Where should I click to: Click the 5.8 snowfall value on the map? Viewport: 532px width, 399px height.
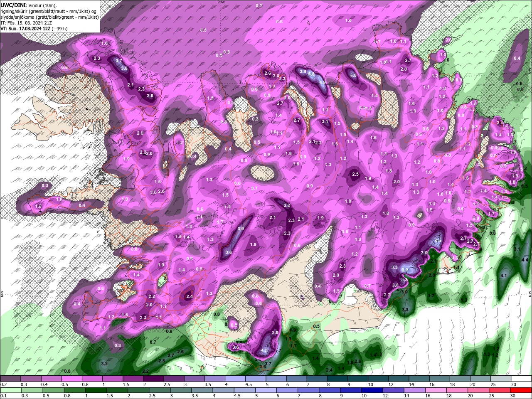point(311,74)
